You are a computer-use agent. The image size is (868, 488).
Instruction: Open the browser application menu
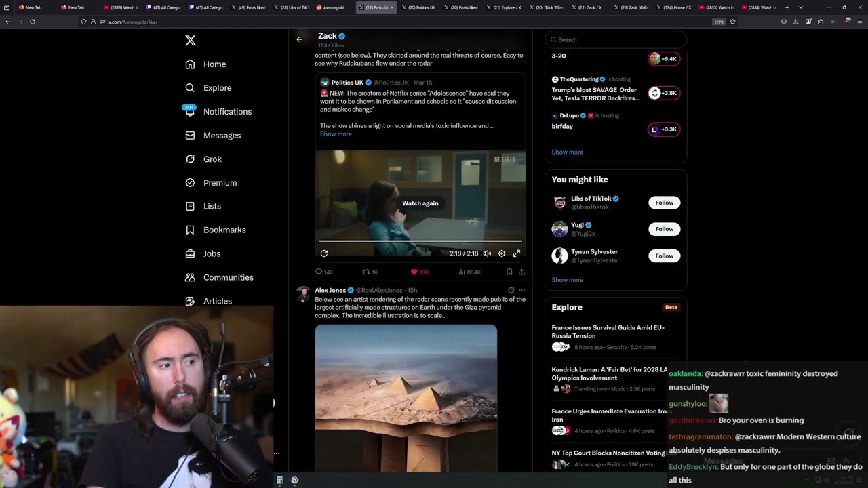(860, 22)
